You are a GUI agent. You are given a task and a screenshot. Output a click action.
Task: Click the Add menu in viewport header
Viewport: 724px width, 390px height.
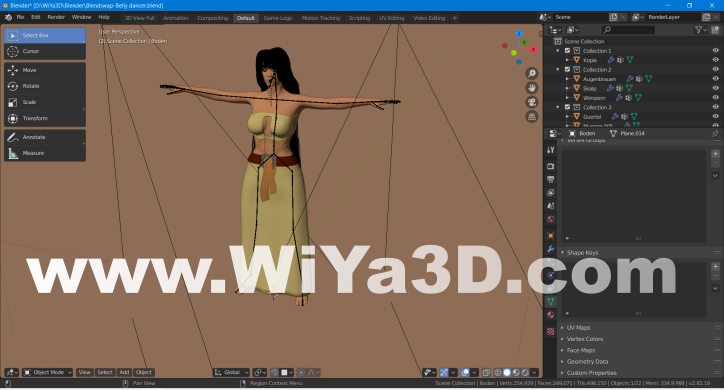coord(124,372)
